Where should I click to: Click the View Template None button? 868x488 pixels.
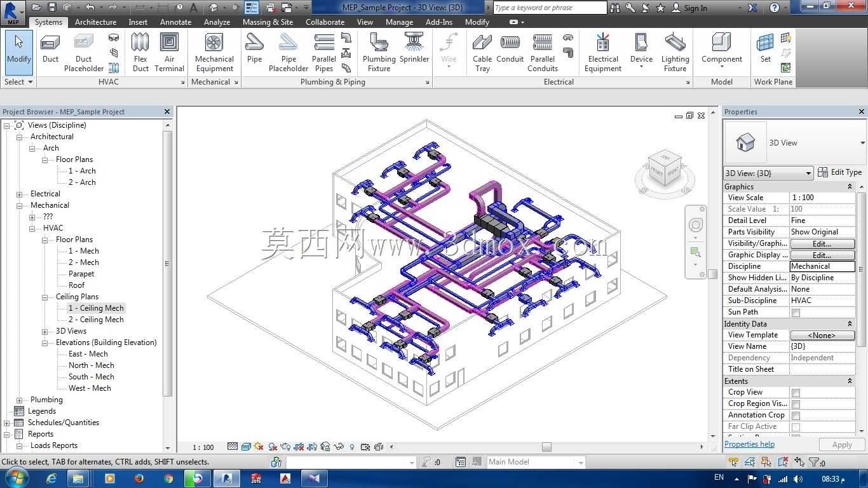click(822, 335)
